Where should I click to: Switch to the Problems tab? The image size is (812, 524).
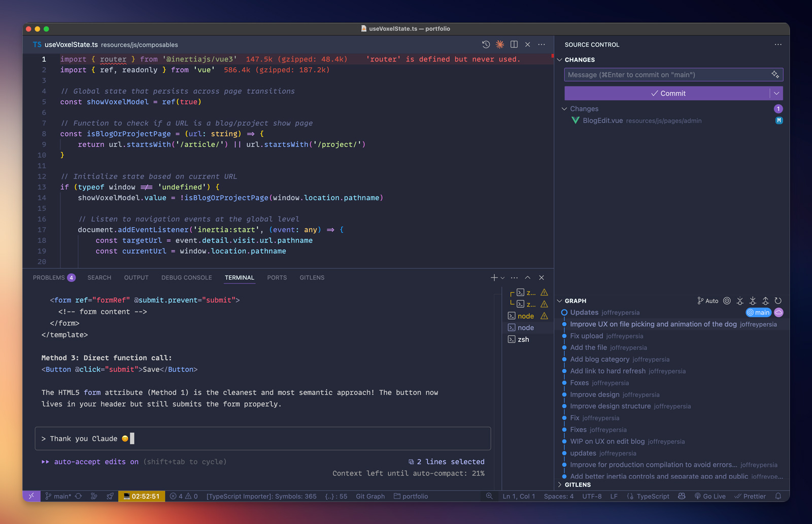(x=49, y=277)
